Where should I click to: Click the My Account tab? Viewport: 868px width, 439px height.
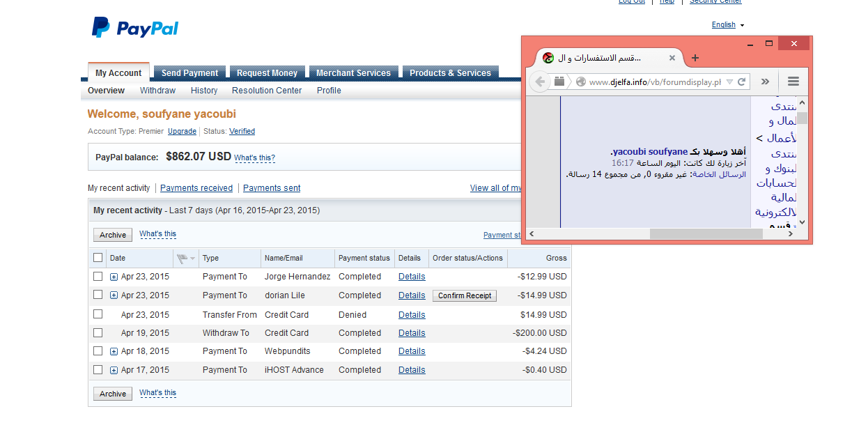point(118,72)
